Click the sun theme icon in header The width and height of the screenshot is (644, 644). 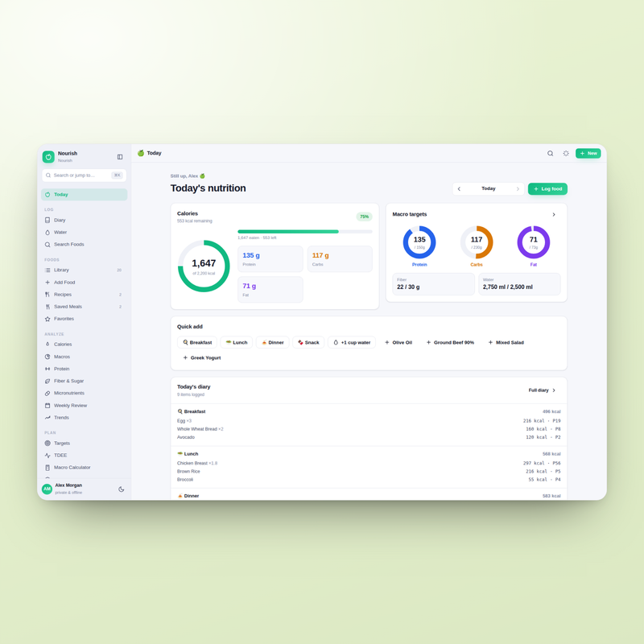click(566, 153)
